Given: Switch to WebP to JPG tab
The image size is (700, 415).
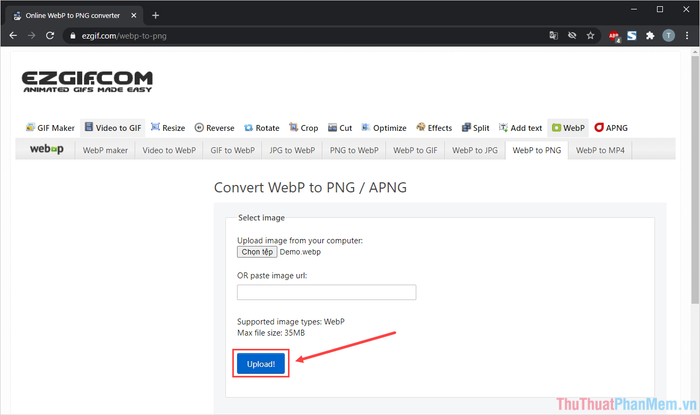Looking at the screenshot, I should click(x=475, y=150).
